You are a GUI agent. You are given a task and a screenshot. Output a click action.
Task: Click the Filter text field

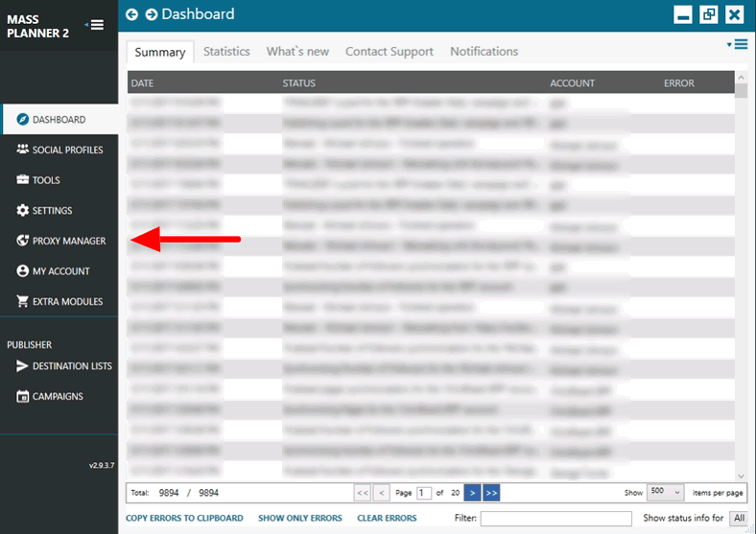click(x=555, y=519)
